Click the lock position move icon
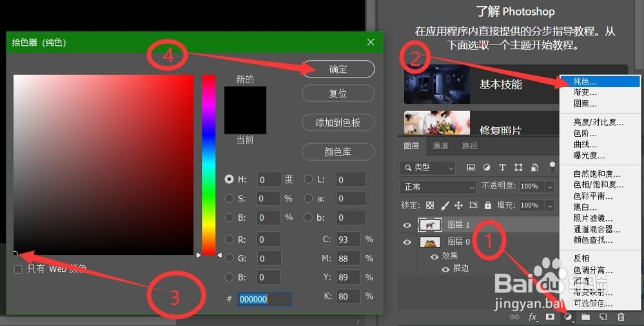 458,205
